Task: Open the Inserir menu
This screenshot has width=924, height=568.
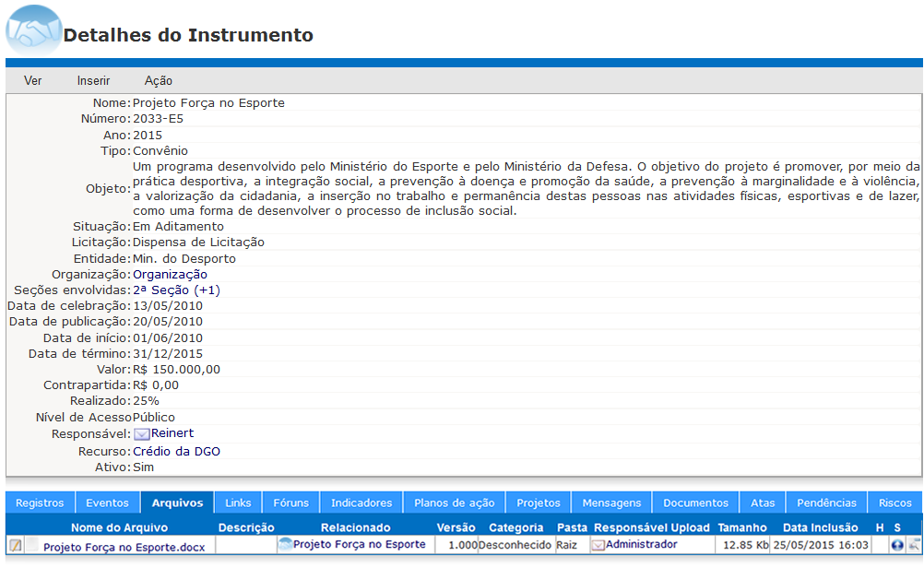Action: 93,81
